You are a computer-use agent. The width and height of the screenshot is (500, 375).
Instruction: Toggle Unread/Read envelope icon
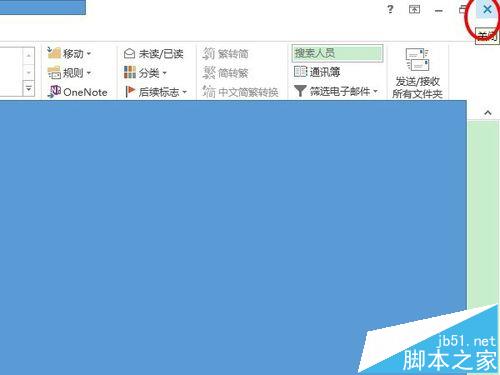129,53
